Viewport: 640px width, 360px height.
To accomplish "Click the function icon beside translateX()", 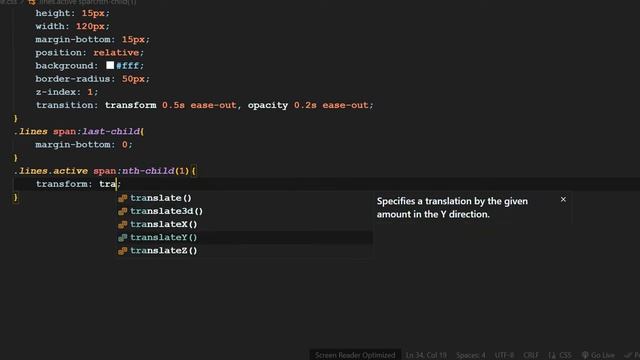I will coord(122,224).
